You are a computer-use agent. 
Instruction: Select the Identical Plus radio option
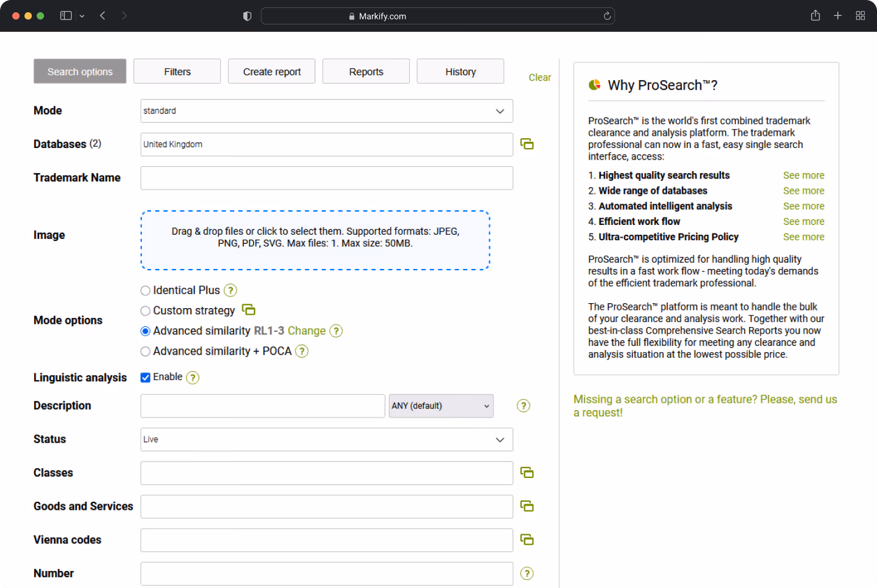point(146,290)
